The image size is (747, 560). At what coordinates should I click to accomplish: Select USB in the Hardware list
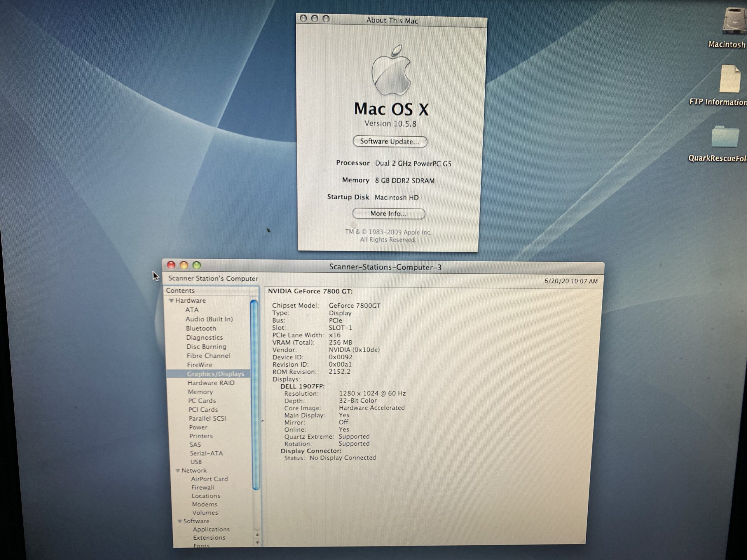196,462
